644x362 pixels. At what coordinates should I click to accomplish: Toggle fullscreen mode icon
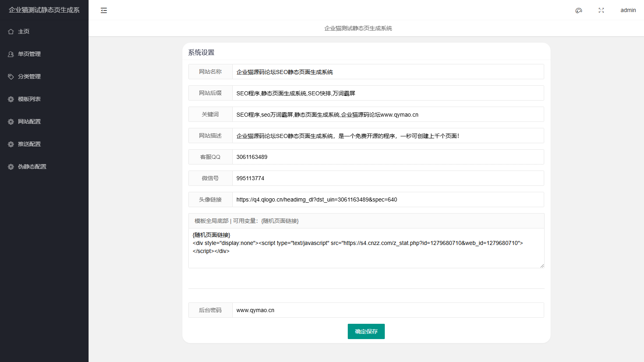point(601,10)
